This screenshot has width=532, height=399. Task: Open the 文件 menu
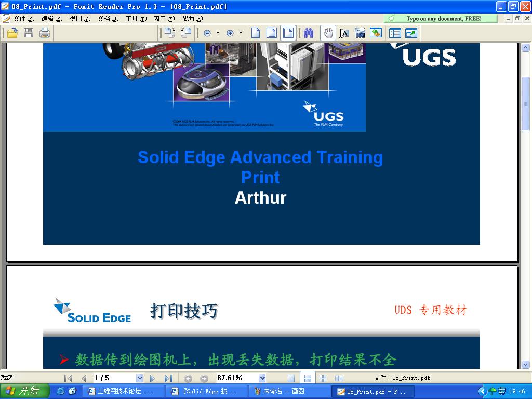pyautogui.click(x=24, y=19)
